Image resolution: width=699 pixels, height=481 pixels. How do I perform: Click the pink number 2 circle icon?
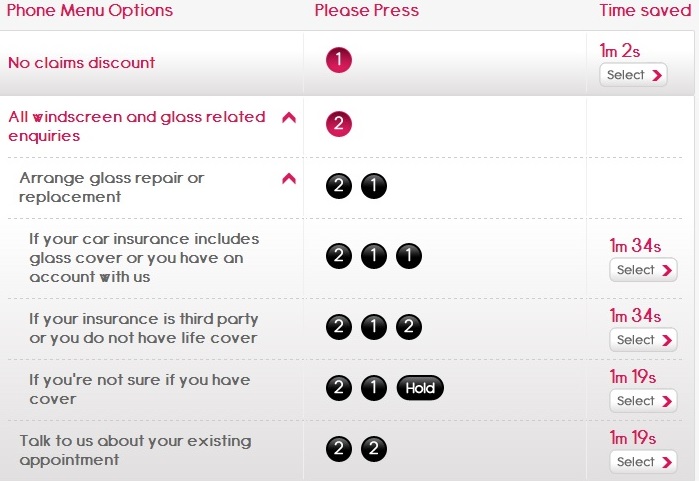[x=339, y=124]
